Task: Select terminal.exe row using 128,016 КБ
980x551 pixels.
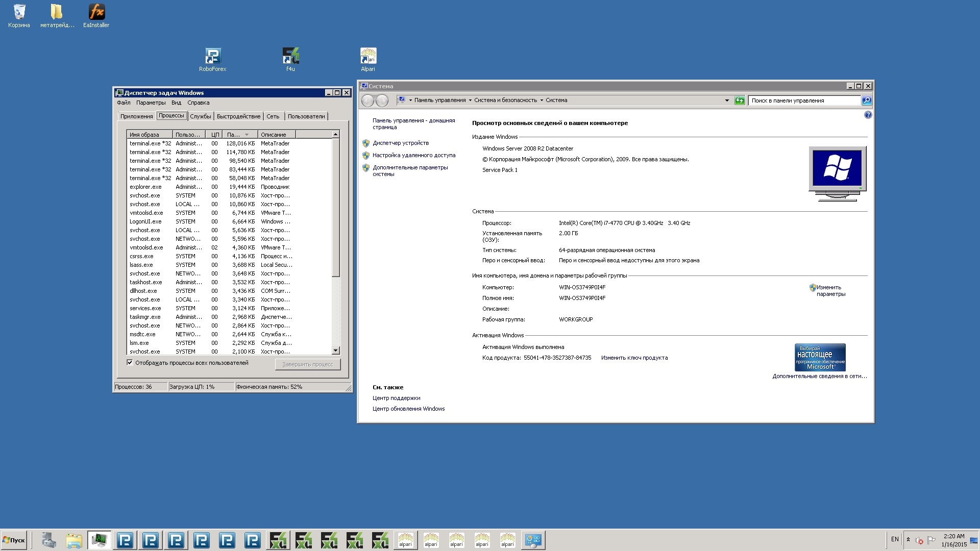Action: point(229,143)
